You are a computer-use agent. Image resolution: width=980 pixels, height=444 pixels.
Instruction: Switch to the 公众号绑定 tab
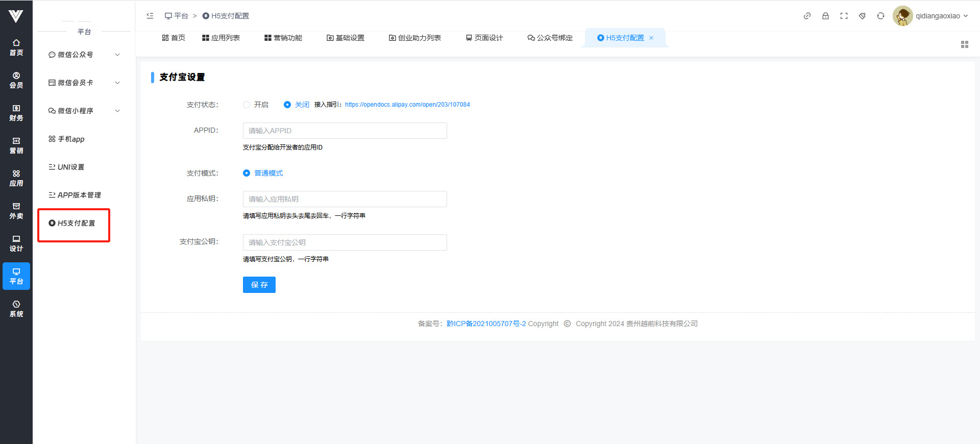550,38
